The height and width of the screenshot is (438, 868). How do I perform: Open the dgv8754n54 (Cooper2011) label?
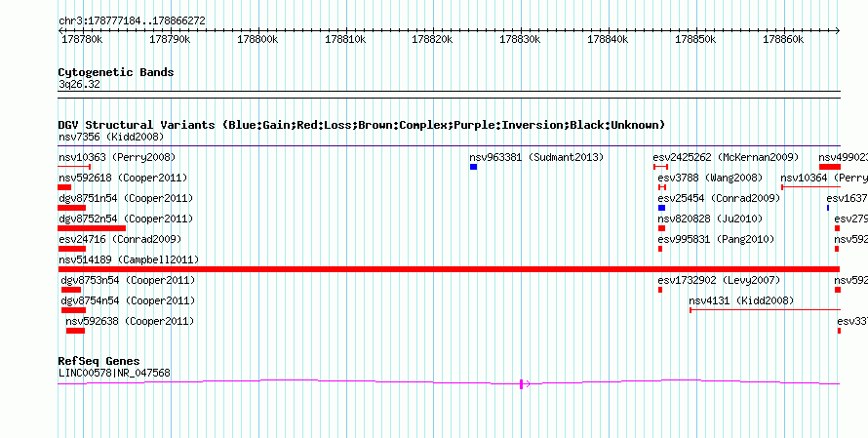[x=128, y=300]
